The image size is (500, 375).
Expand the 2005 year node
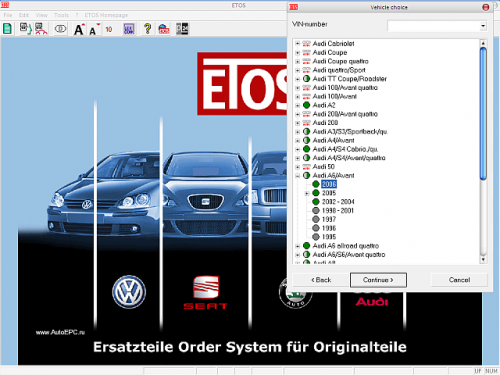click(x=307, y=193)
